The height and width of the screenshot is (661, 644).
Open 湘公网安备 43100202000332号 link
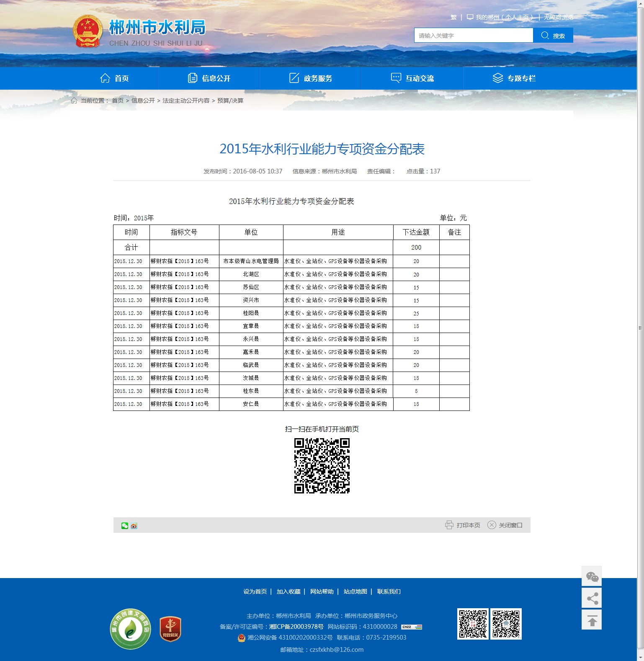click(290, 638)
